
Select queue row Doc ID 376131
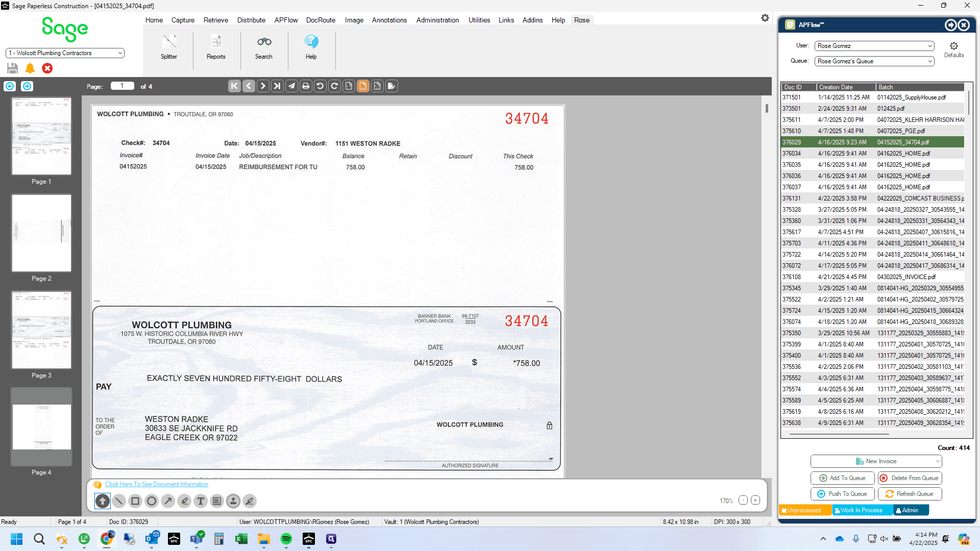coord(873,198)
